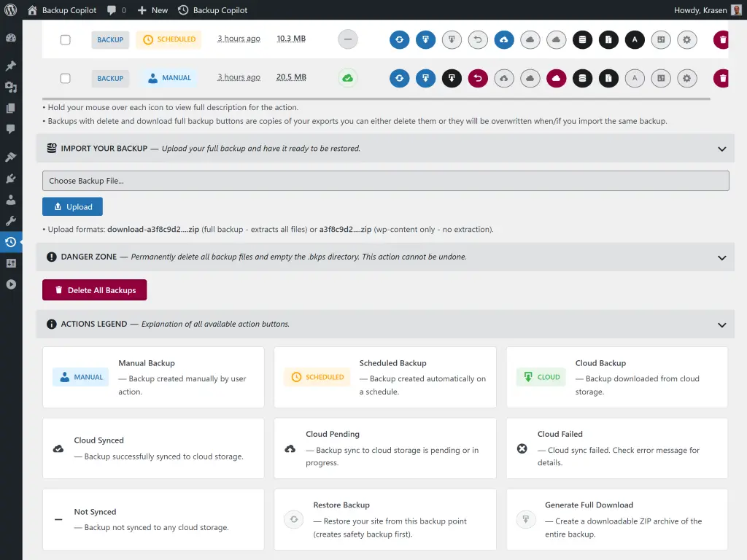
Task: Open the Plugins icon in the admin sidebar
Action: tap(11, 178)
